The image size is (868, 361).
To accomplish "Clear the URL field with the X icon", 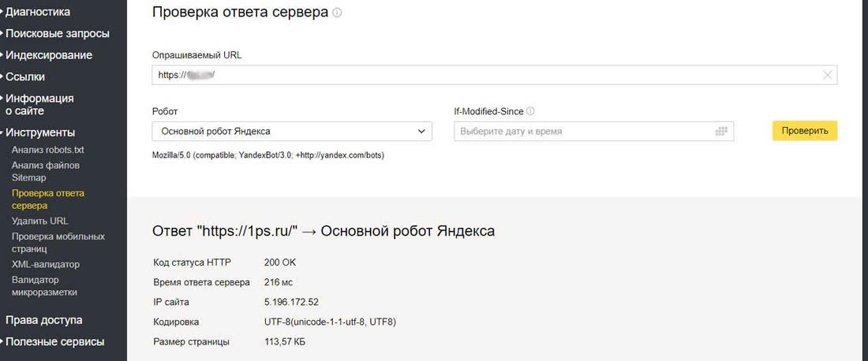I will click(827, 75).
